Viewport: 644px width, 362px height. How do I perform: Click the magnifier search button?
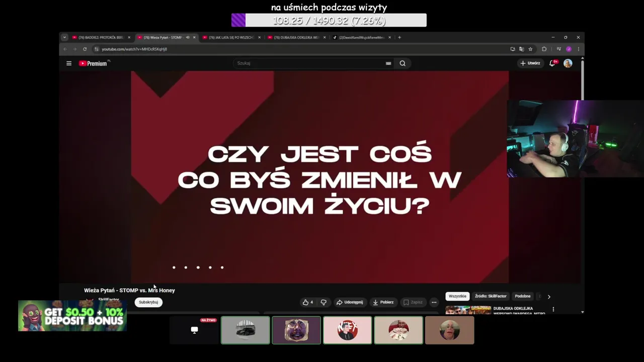[x=403, y=63]
